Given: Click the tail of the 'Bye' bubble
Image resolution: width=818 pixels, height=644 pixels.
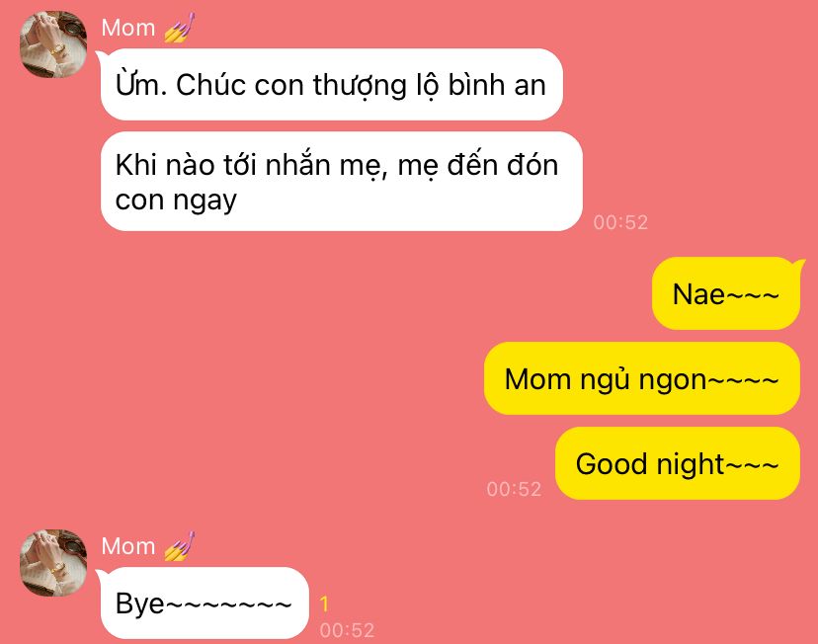Looking at the screenshot, I should pyautogui.click(x=101, y=574).
